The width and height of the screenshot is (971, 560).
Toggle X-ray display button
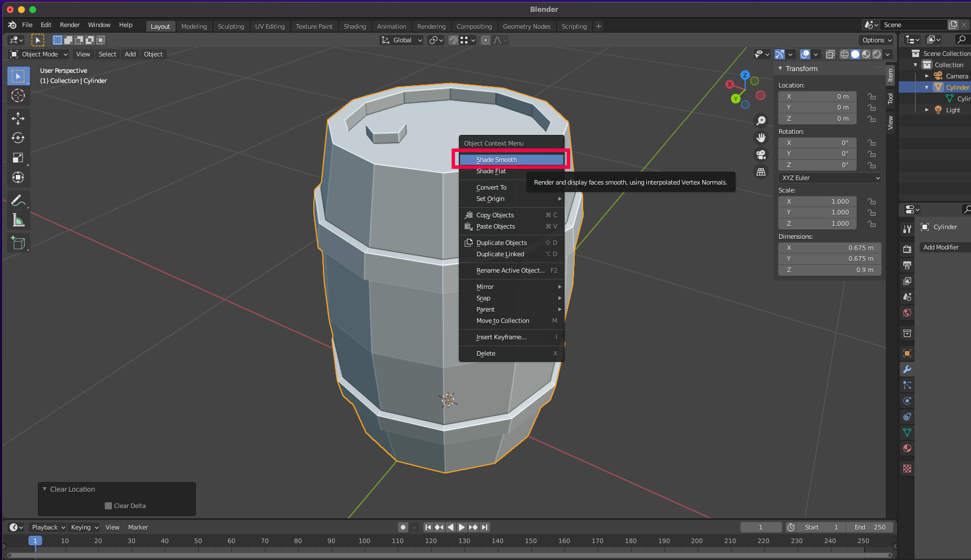point(830,54)
